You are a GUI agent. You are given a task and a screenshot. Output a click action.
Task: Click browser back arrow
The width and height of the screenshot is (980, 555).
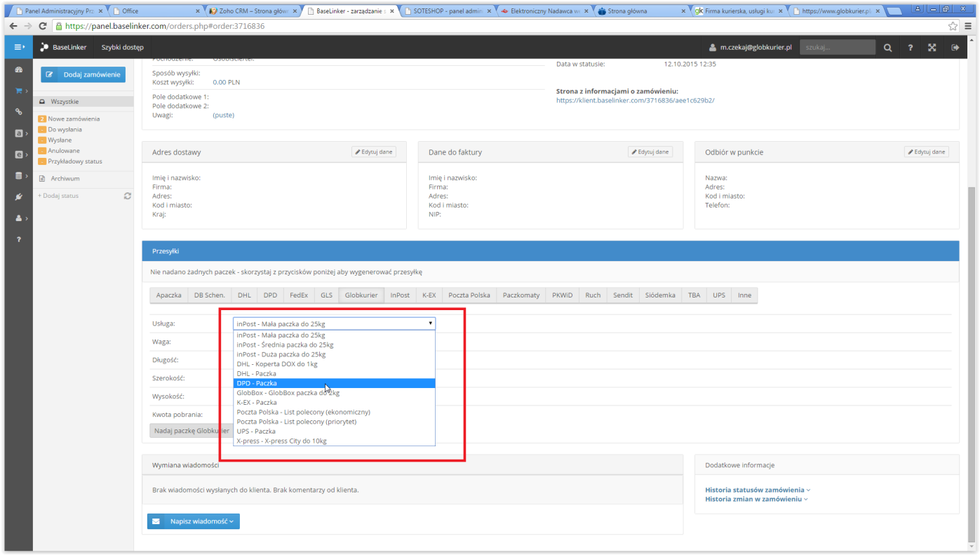pyautogui.click(x=13, y=26)
